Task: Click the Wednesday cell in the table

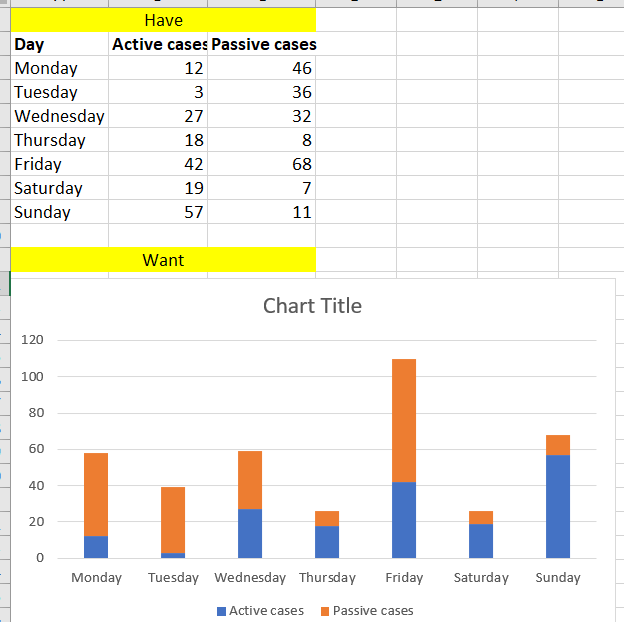Action: (60, 116)
